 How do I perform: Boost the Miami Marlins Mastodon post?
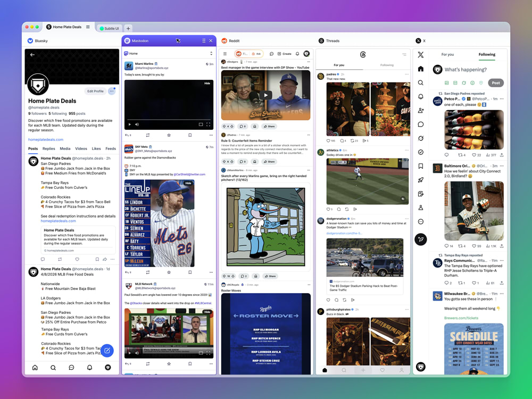[x=147, y=135]
